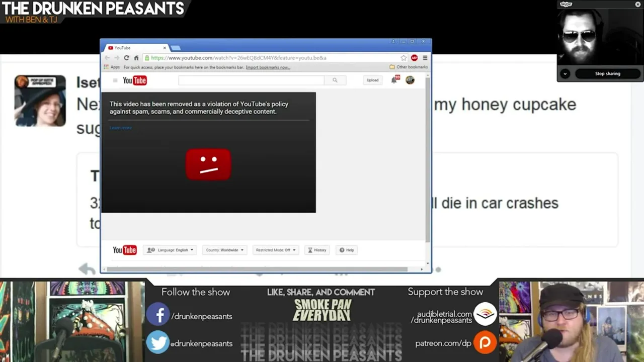
Task: Open the Other bookmarks folder
Action: click(x=409, y=67)
